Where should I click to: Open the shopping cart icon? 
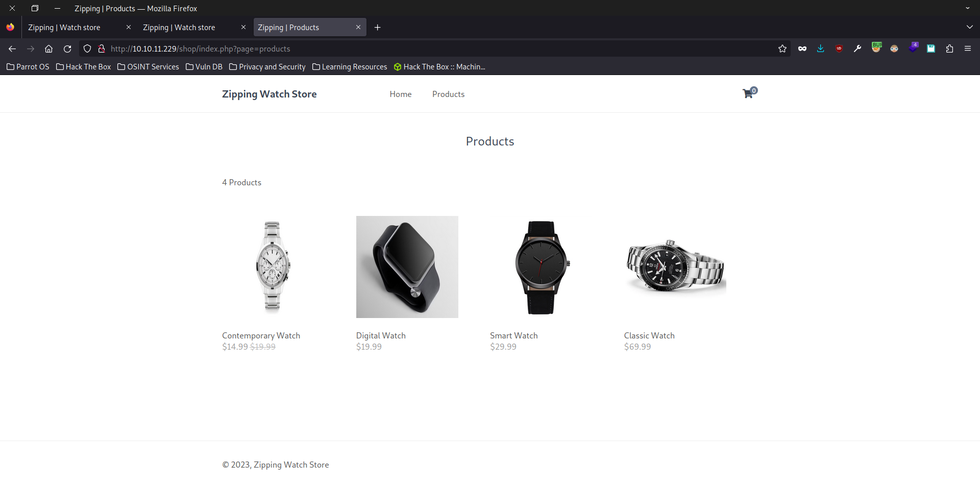[x=748, y=93]
